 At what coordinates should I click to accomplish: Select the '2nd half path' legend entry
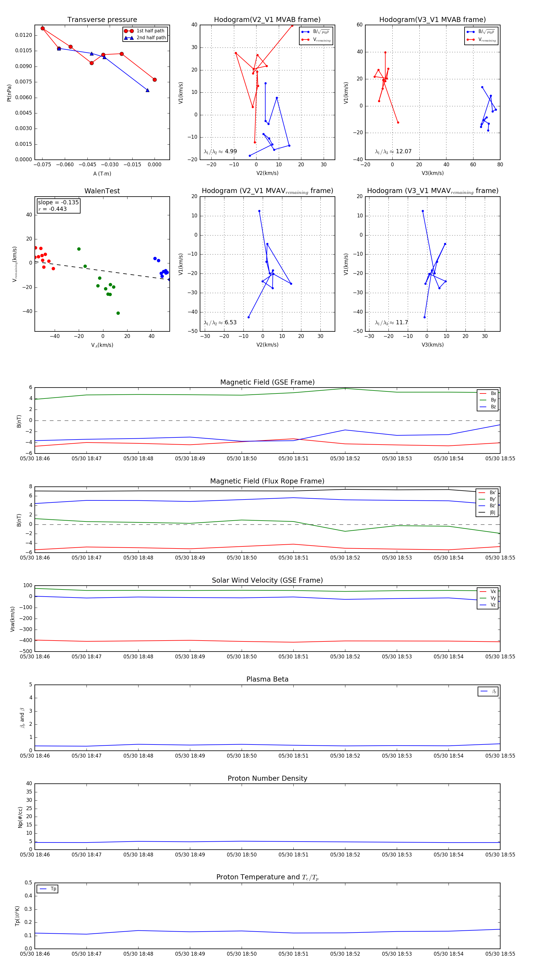coord(145,38)
